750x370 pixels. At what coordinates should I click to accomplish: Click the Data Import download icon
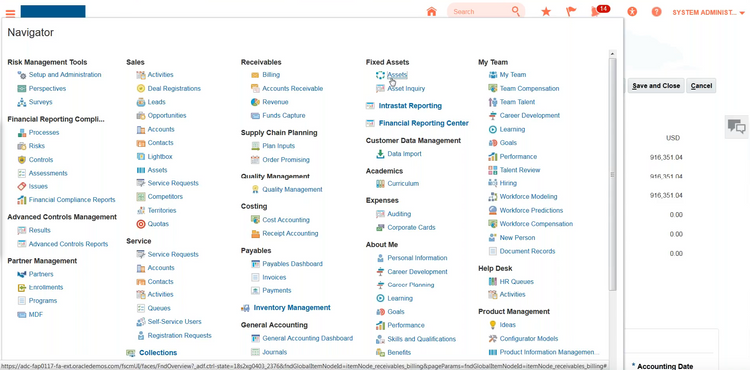pyautogui.click(x=380, y=154)
